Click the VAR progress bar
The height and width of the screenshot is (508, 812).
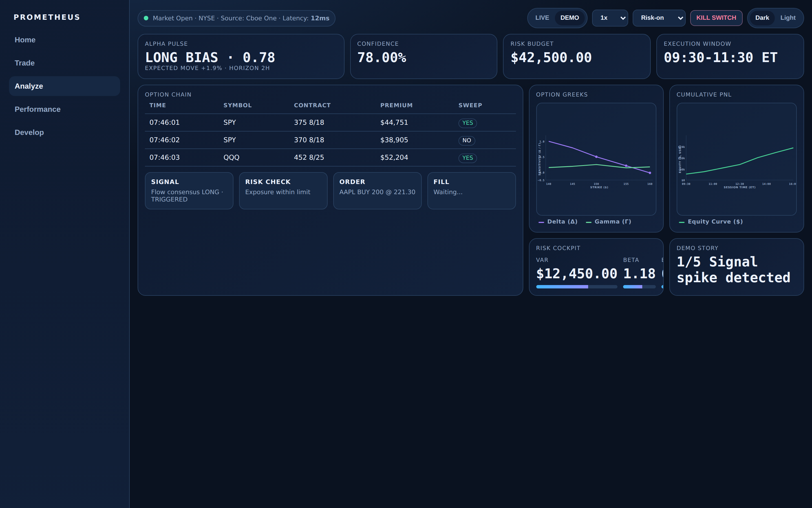[x=577, y=286]
